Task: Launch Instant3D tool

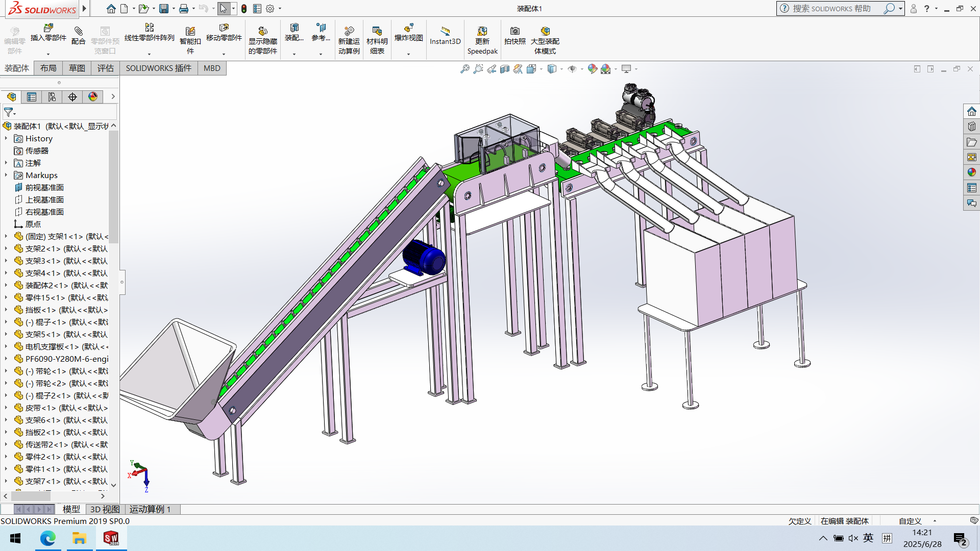Action: click(445, 35)
